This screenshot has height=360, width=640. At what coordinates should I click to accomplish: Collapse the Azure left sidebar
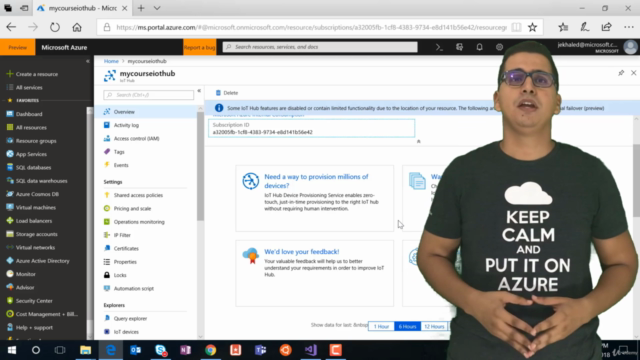(x=87, y=61)
